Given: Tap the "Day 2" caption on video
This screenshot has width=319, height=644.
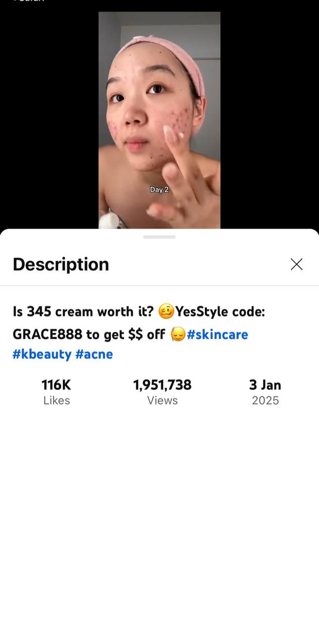Looking at the screenshot, I should 159,190.
